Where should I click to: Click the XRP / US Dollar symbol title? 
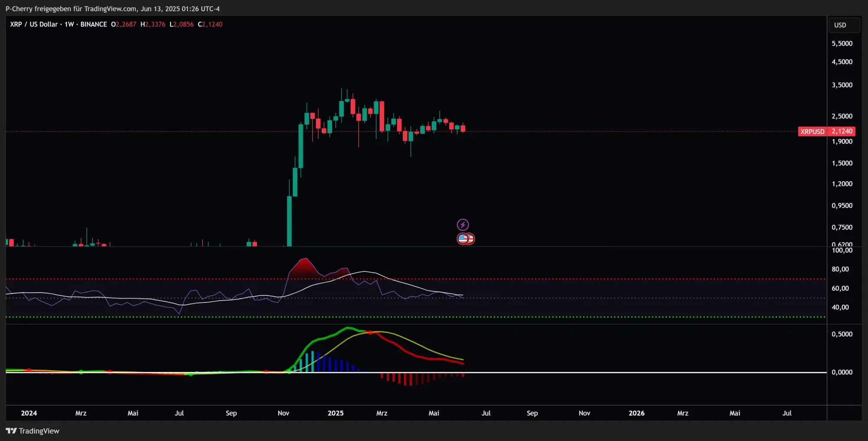(x=34, y=24)
